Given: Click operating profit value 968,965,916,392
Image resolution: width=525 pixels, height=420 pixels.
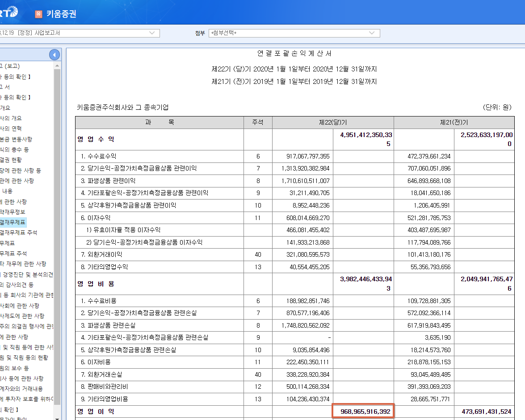Looking at the screenshot, I should tap(365, 412).
